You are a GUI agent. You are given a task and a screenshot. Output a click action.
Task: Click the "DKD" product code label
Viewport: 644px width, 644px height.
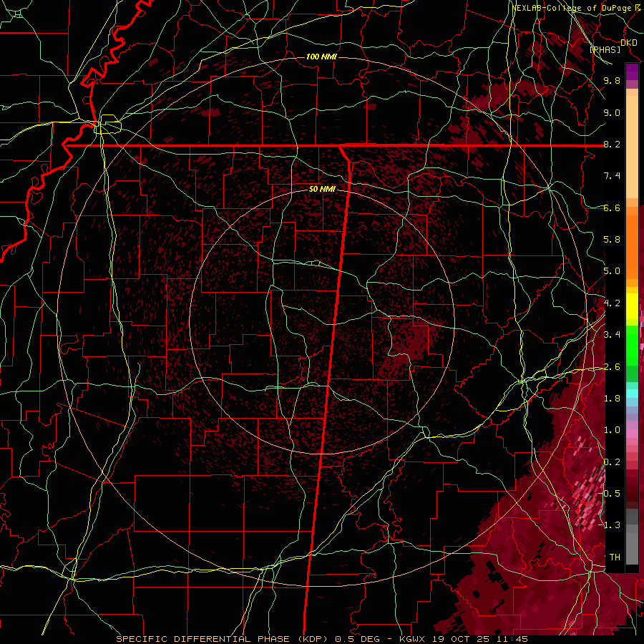pyautogui.click(x=629, y=42)
